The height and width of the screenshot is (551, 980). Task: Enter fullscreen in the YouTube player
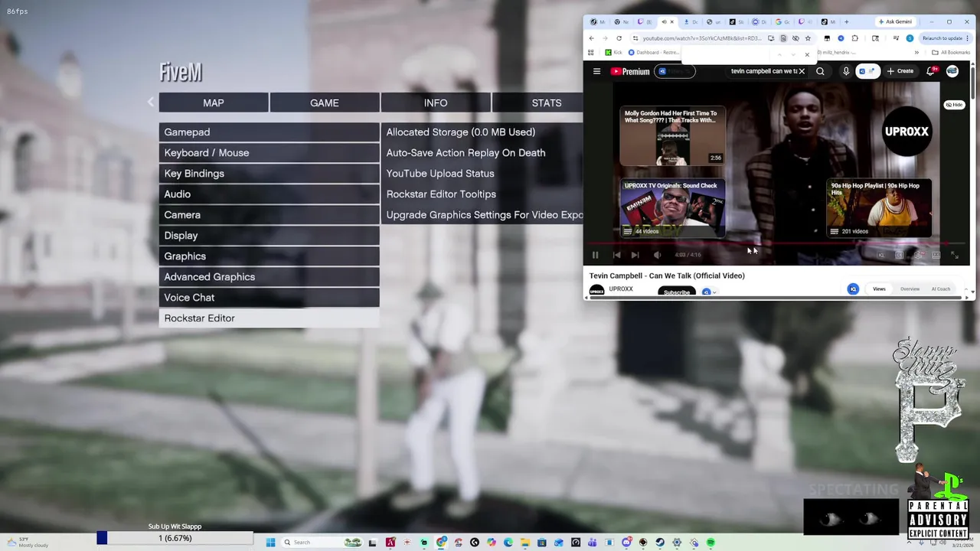(955, 255)
